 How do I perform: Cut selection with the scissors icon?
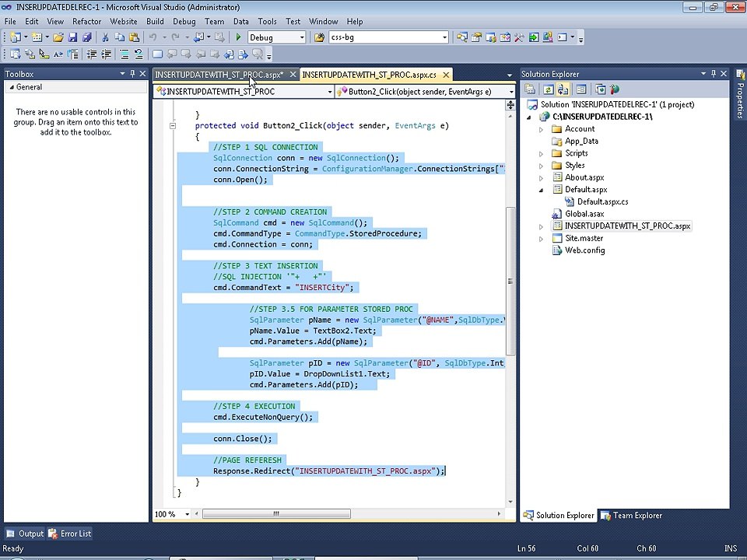[x=105, y=37]
